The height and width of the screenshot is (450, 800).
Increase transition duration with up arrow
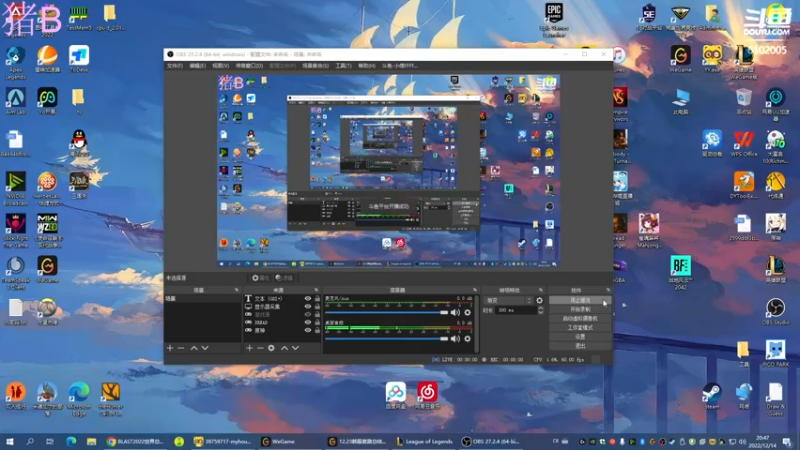pyautogui.click(x=540, y=308)
